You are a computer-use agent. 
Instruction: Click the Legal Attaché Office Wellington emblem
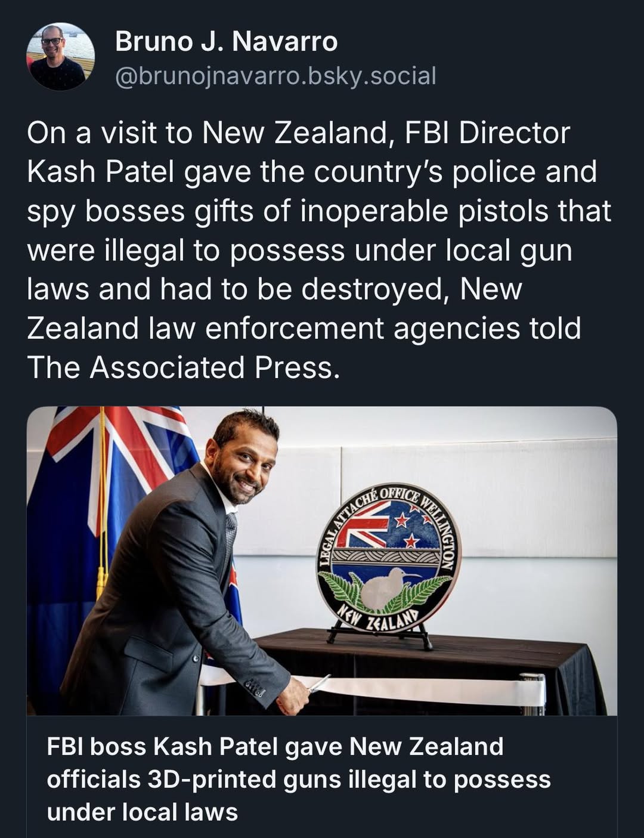[x=388, y=558]
